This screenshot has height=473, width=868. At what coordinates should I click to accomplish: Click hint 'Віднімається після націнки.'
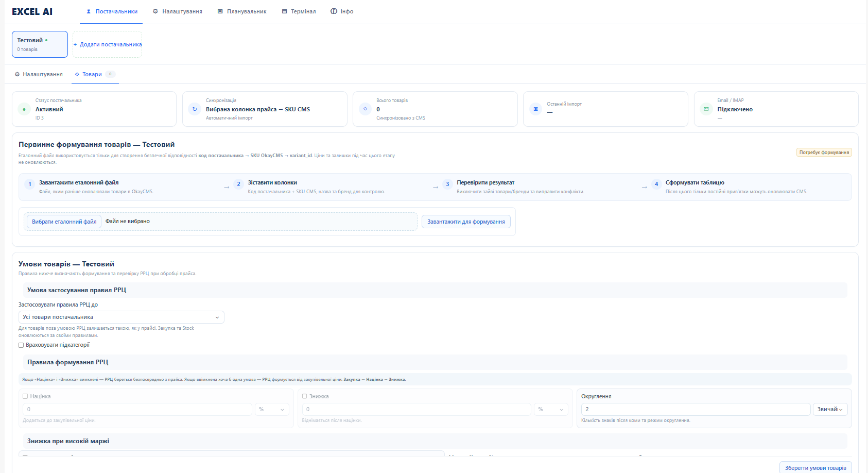click(x=332, y=420)
